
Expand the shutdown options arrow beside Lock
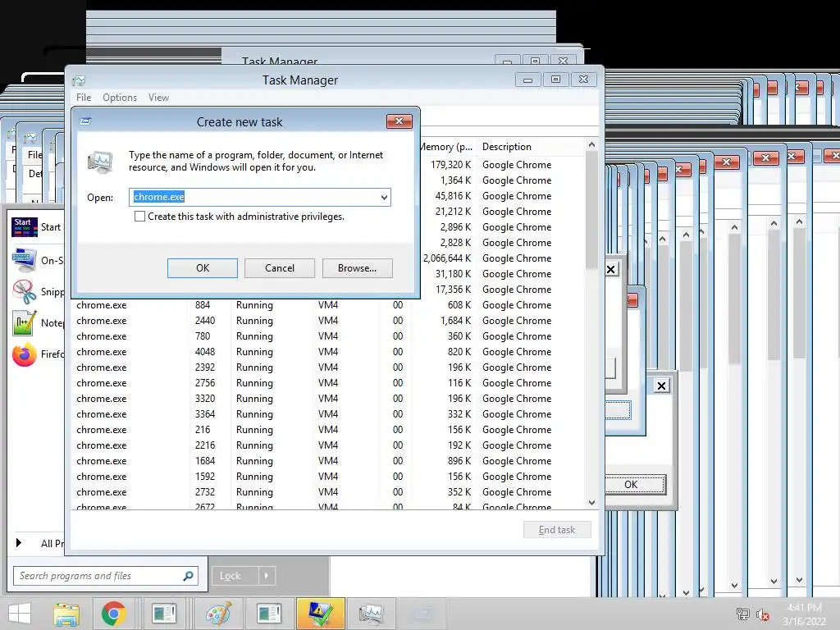tap(267, 576)
